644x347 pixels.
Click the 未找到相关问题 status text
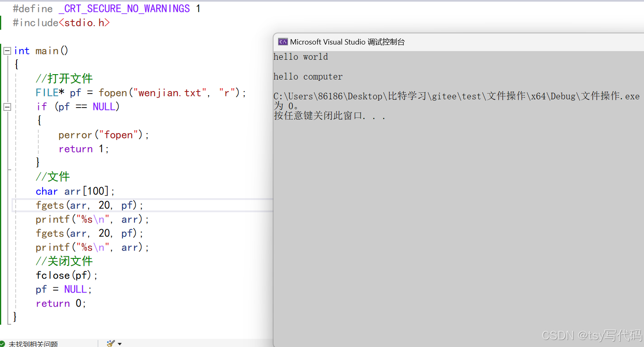[33, 344]
